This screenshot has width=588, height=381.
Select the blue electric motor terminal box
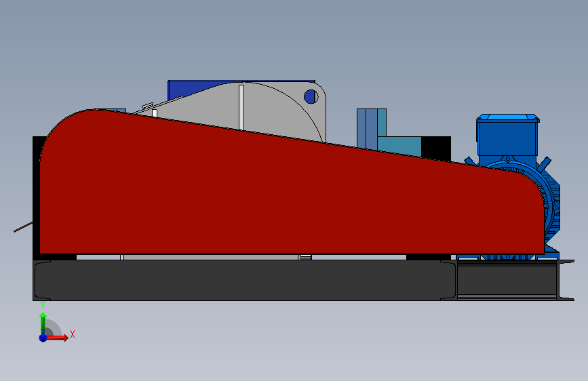point(507,135)
